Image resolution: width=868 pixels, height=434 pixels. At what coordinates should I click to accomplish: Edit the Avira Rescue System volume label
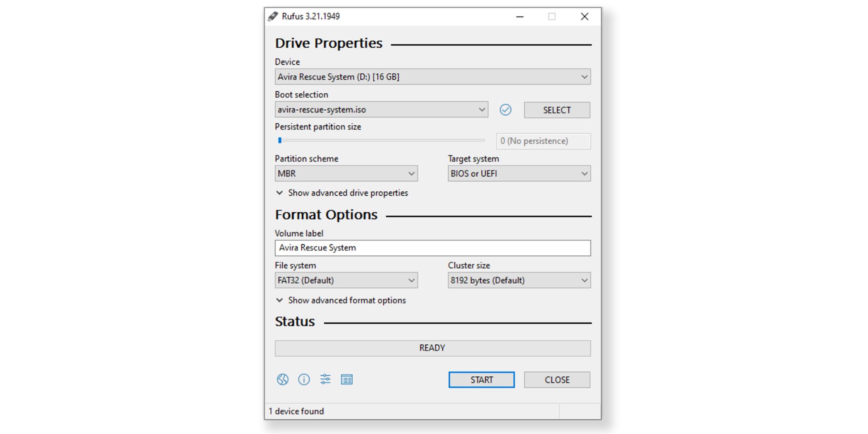[432, 247]
